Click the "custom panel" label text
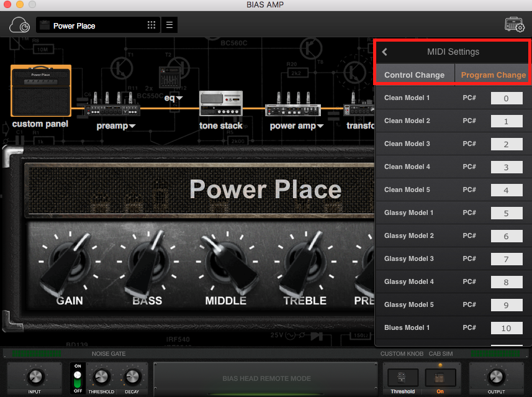This screenshot has width=532, height=397. click(x=40, y=124)
